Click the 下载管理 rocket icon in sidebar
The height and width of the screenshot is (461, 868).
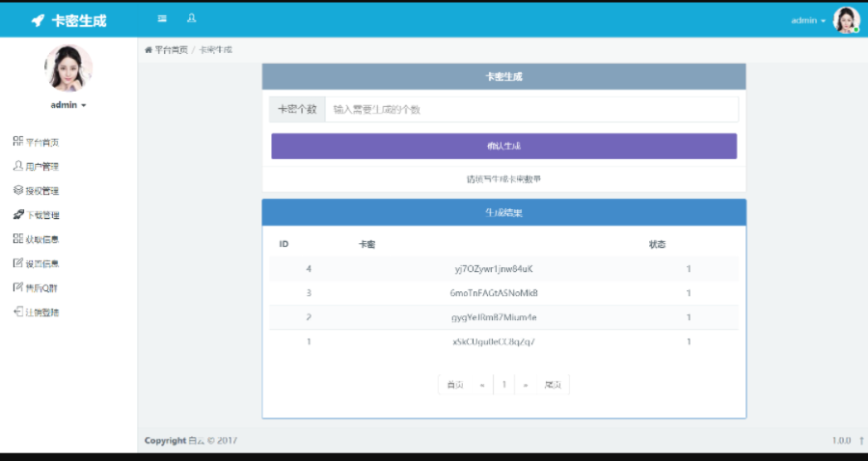tap(18, 215)
